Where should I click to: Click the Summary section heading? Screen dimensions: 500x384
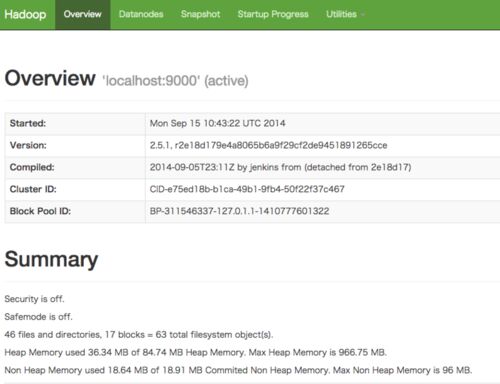coord(51,260)
